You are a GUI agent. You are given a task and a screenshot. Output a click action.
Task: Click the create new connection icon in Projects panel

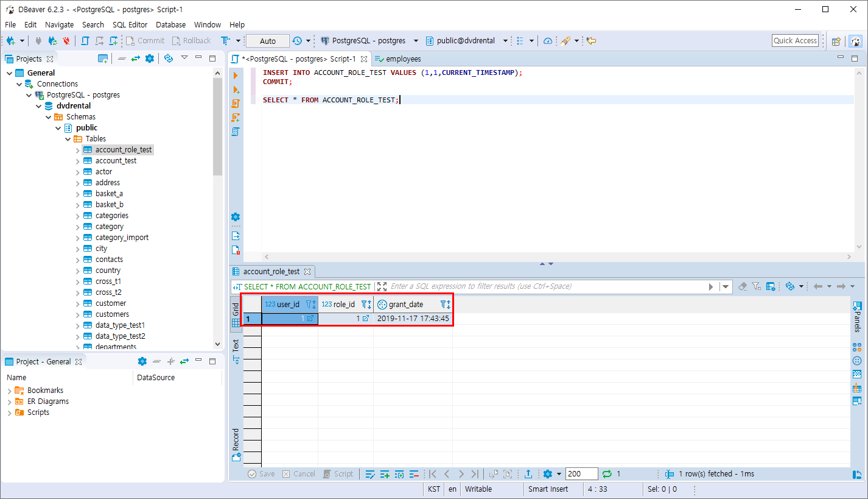pyautogui.click(x=103, y=58)
